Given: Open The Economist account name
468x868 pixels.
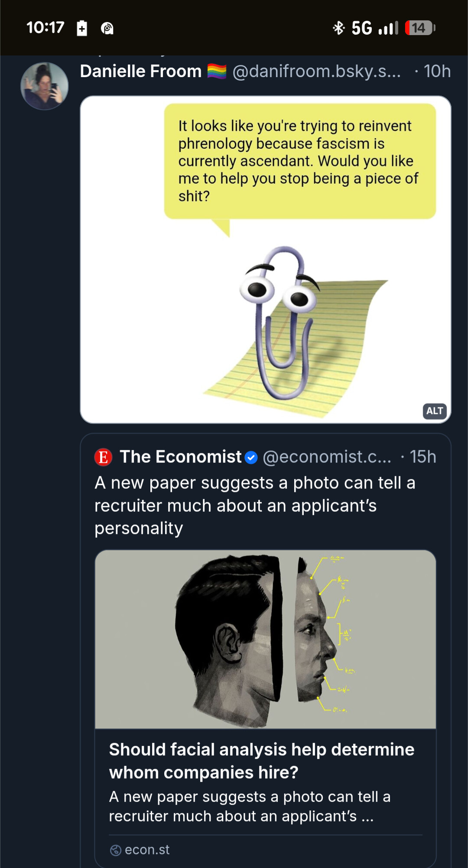Looking at the screenshot, I should tap(181, 457).
